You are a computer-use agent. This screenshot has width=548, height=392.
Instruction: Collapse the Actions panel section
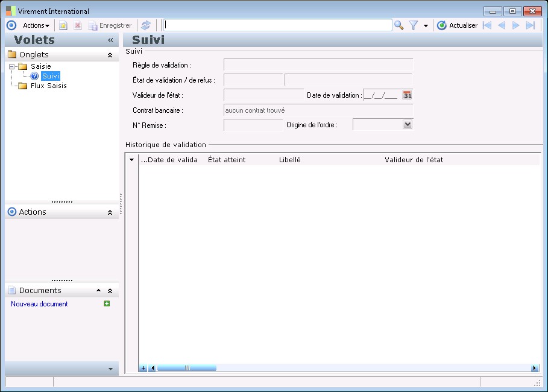[110, 212]
